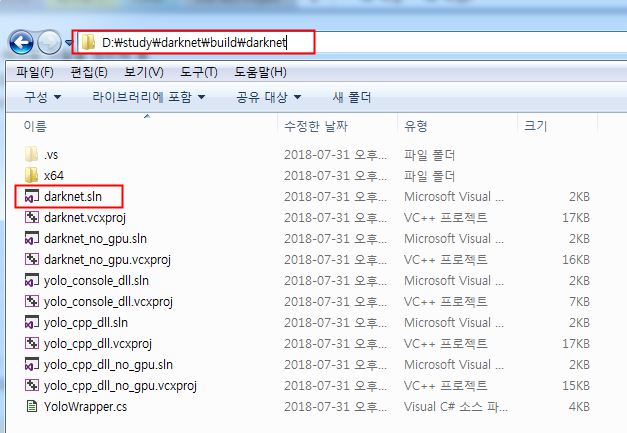Image resolution: width=627 pixels, height=433 pixels.
Task: Click the darknet_no_gpu.vcxproj file name
Action: (x=107, y=260)
